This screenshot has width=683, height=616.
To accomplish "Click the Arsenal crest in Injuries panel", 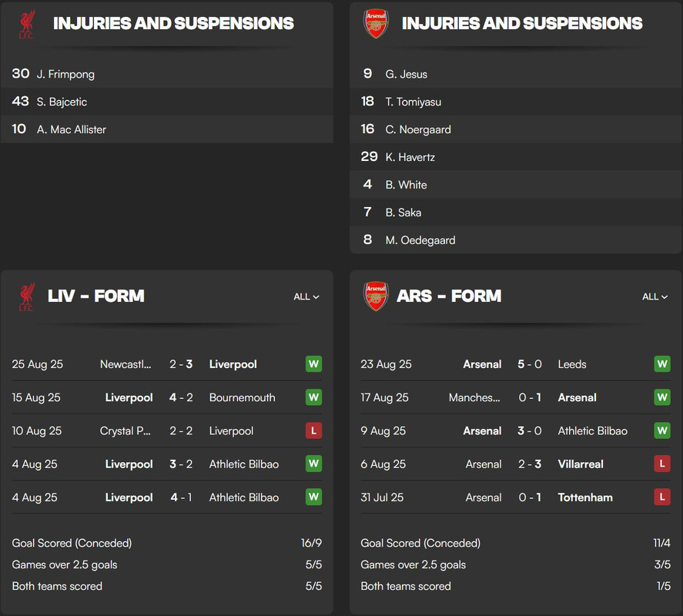I will [376, 24].
